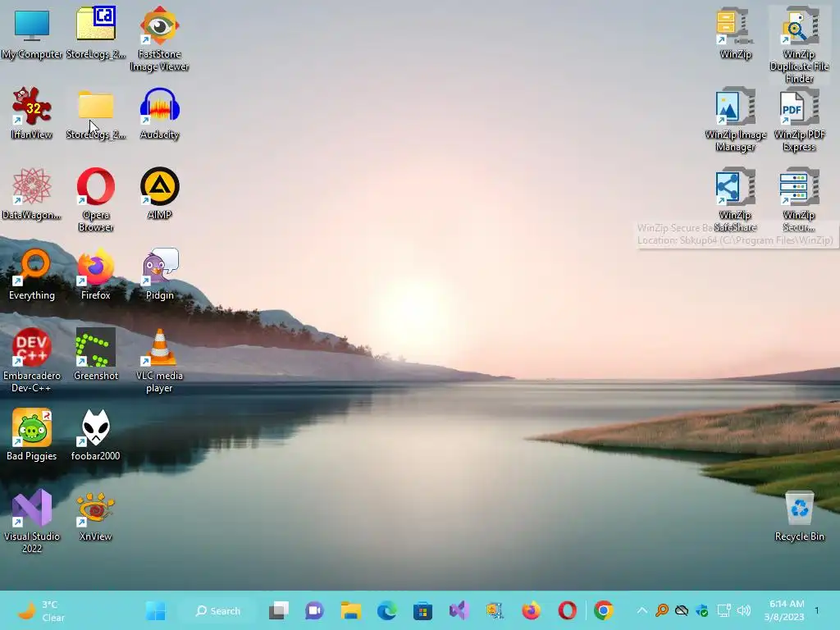Select Opera Browser desktop shortcut
The height and width of the screenshot is (630, 840).
coord(96,200)
